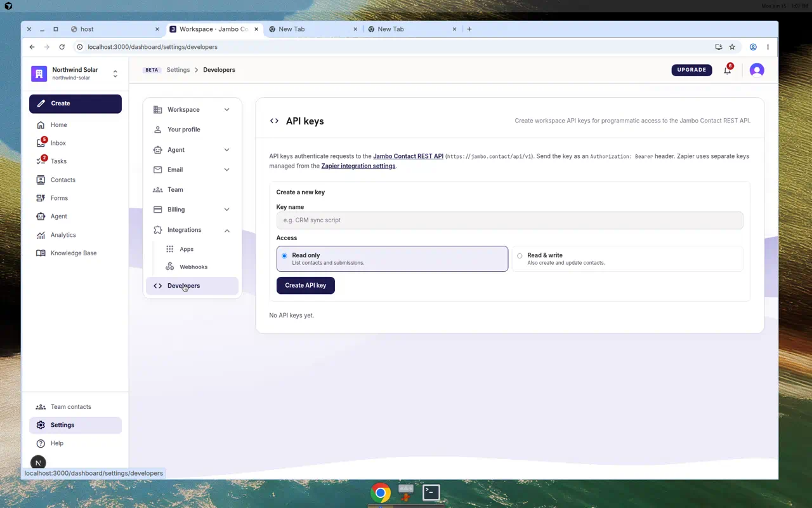
Task: Open Chrome three-dot menu
Action: 768,47
